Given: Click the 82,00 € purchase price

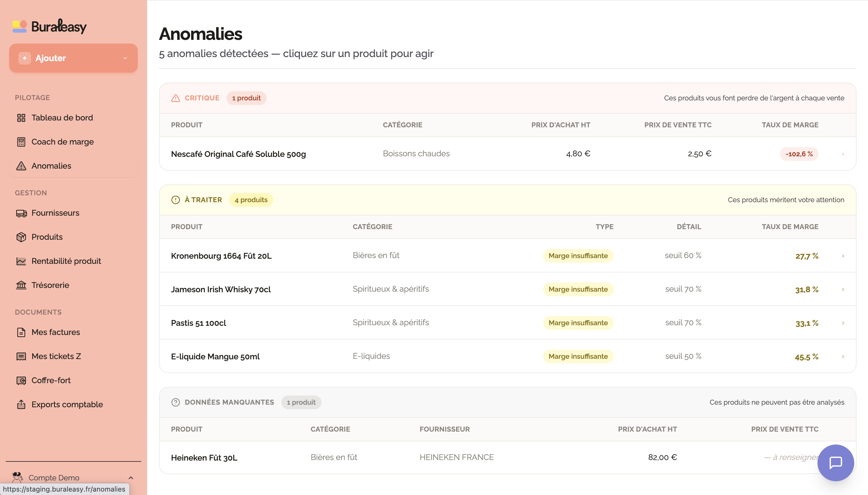Looking at the screenshot, I should 662,458.
